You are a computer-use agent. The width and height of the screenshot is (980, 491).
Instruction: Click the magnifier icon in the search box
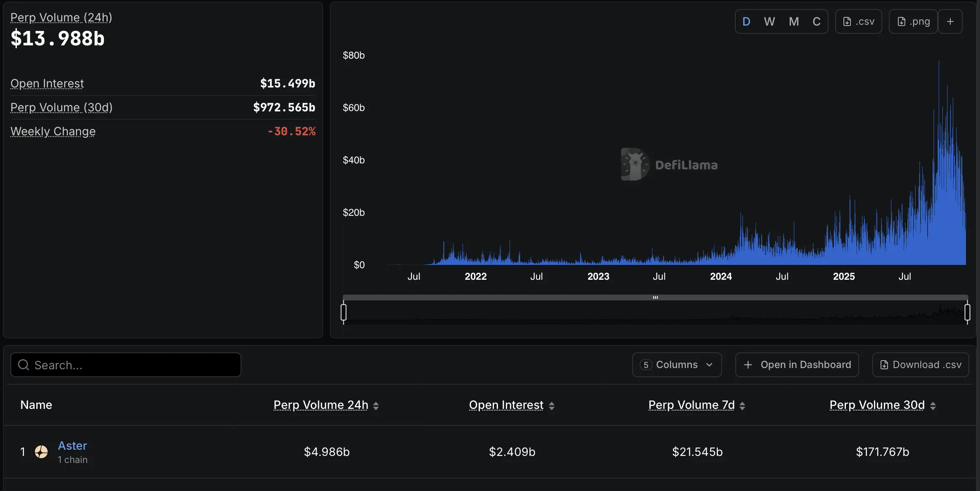[x=24, y=365]
